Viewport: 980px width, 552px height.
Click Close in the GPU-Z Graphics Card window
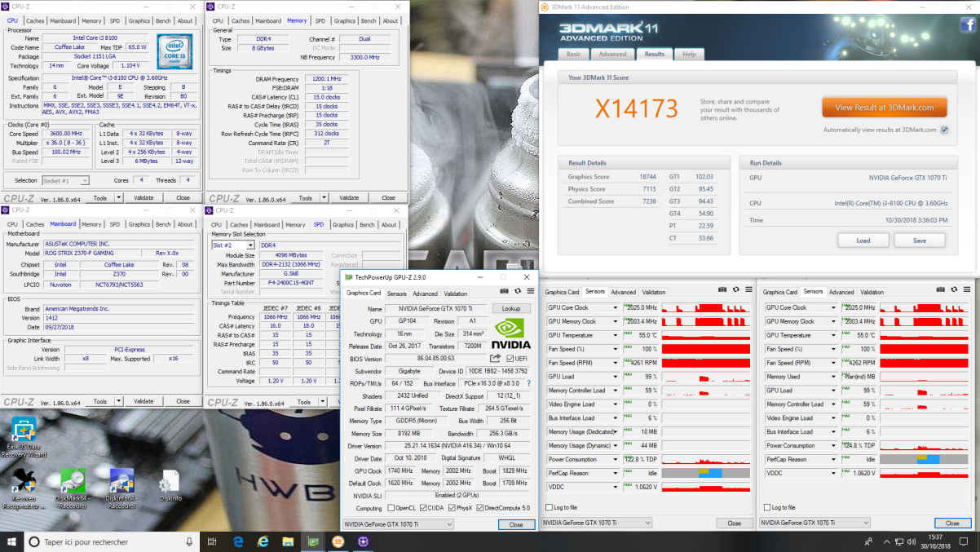click(x=516, y=524)
